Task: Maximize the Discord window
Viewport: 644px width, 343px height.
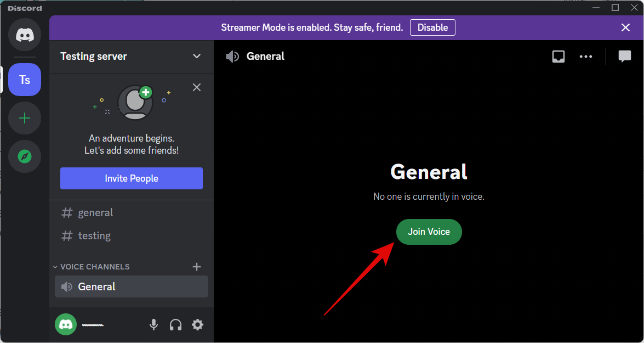Action: click(615, 7)
